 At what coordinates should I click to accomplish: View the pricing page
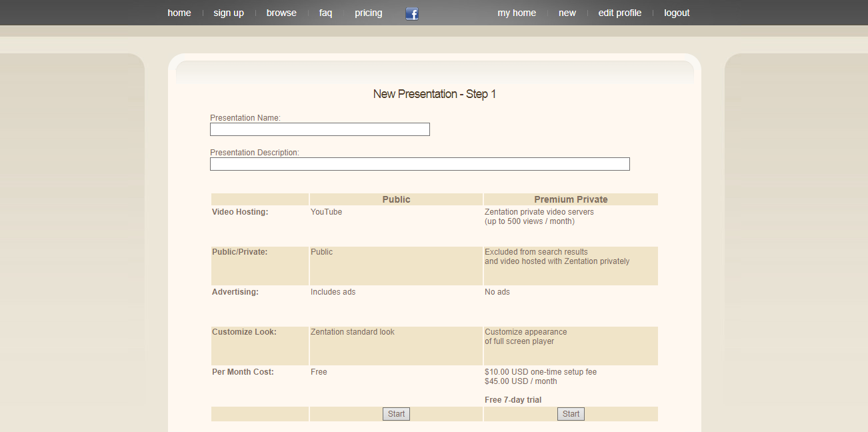(x=369, y=13)
